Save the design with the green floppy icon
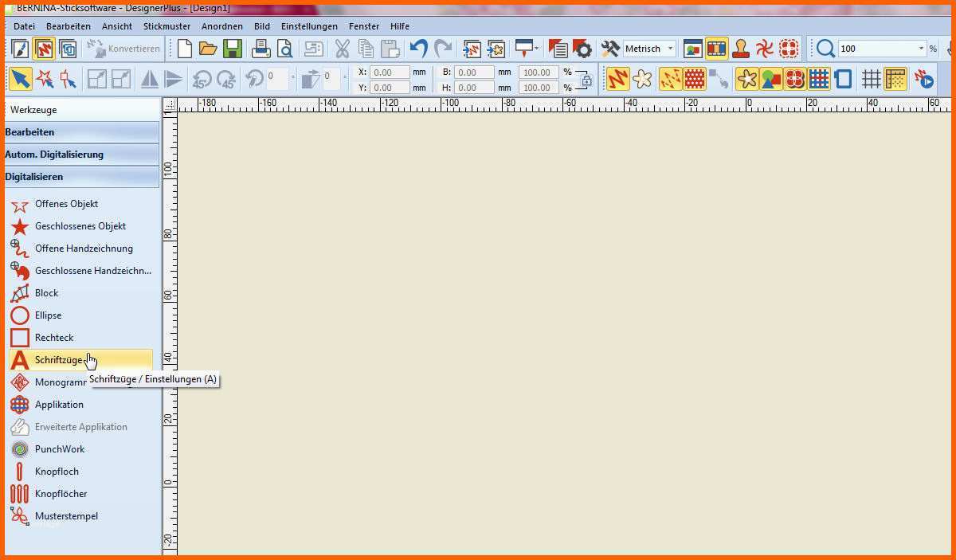Image resolution: width=956 pixels, height=560 pixels. pos(232,49)
